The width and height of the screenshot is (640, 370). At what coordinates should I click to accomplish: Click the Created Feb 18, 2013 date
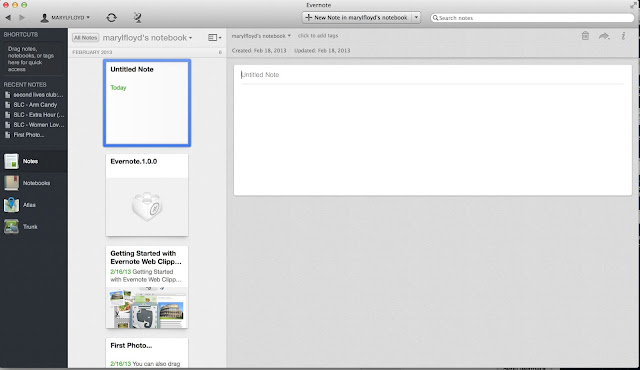[x=259, y=51]
